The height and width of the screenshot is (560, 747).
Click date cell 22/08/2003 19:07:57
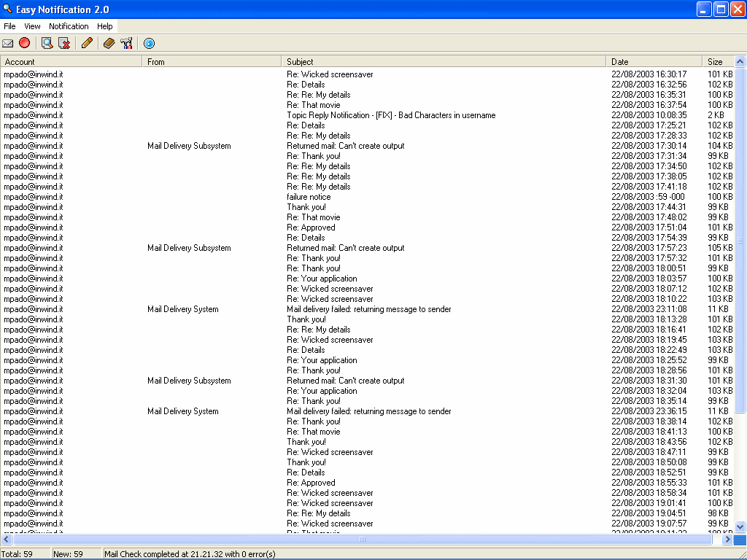[649, 524]
